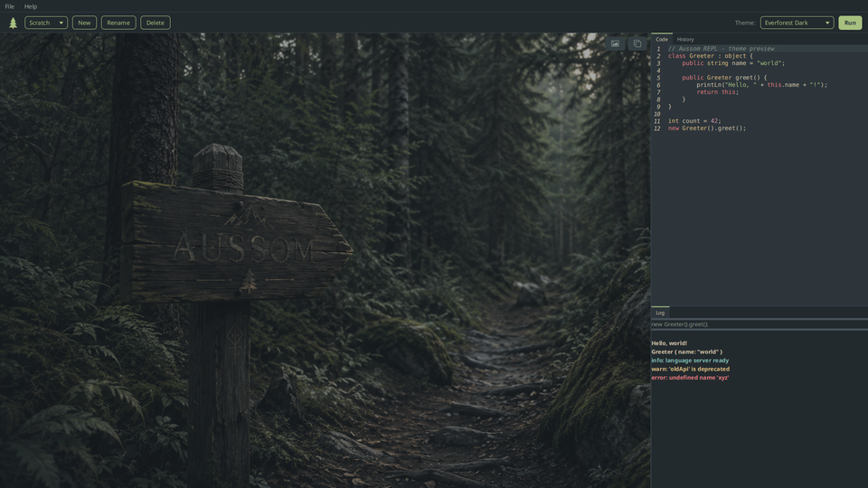Click line number 10 in the gutter
The width and height of the screenshot is (868, 488).
(x=657, y=114)
